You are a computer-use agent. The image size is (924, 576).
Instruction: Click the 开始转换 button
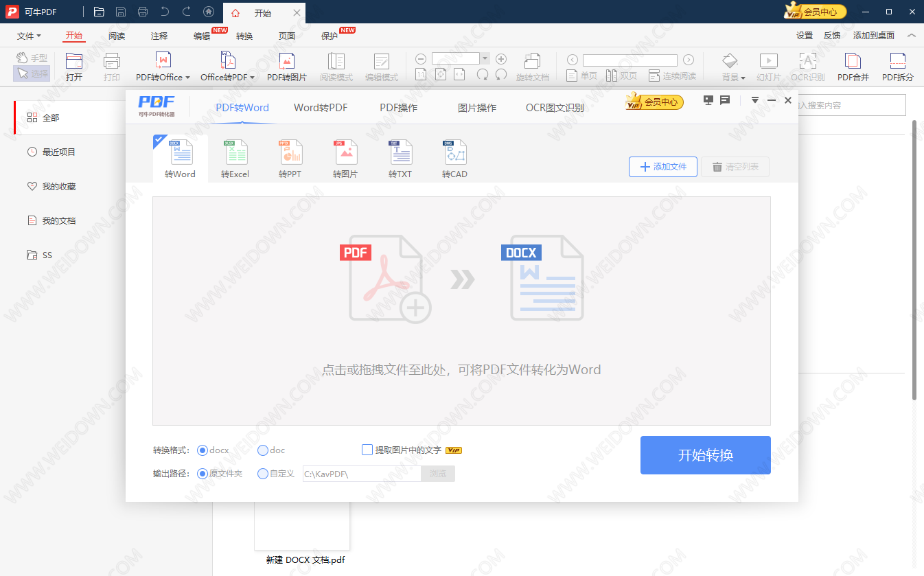(706, 455)
